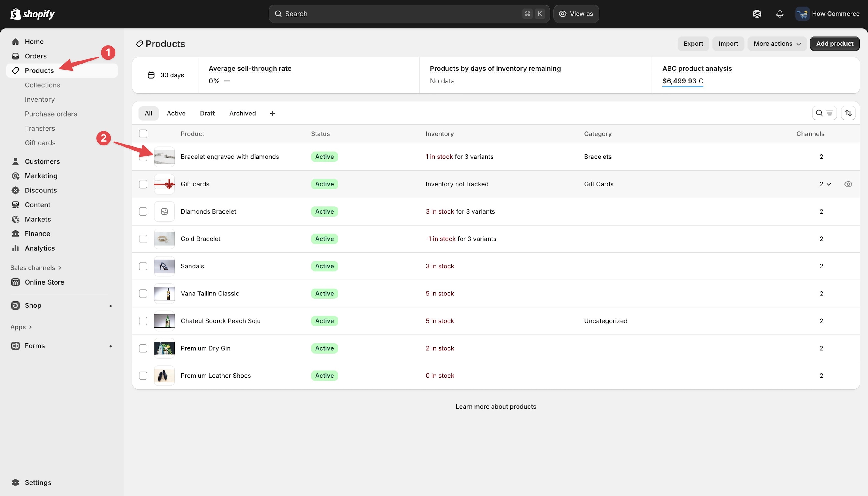Click the pin dot next to Shop
This screenshot has width=868, height=496.
pyautogui.click(x=111, y=306)
